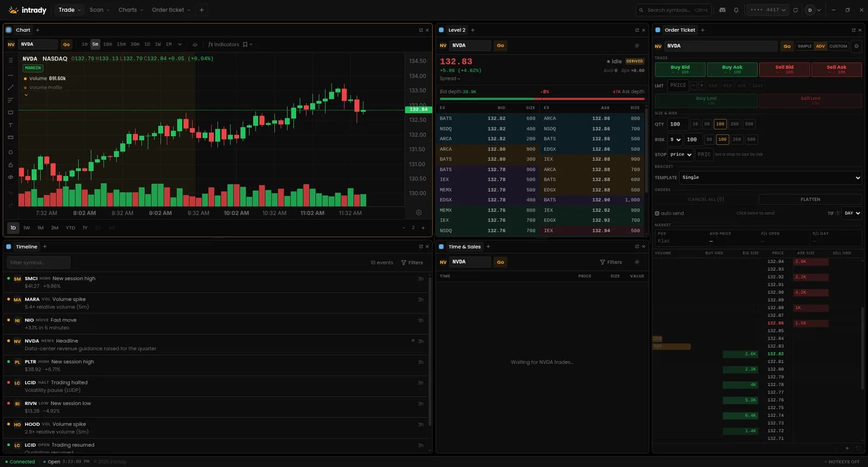This screenshot has height=467, width=868.
Task: Expand the chart indicator legend chevron
Action: tap(26, 95)
